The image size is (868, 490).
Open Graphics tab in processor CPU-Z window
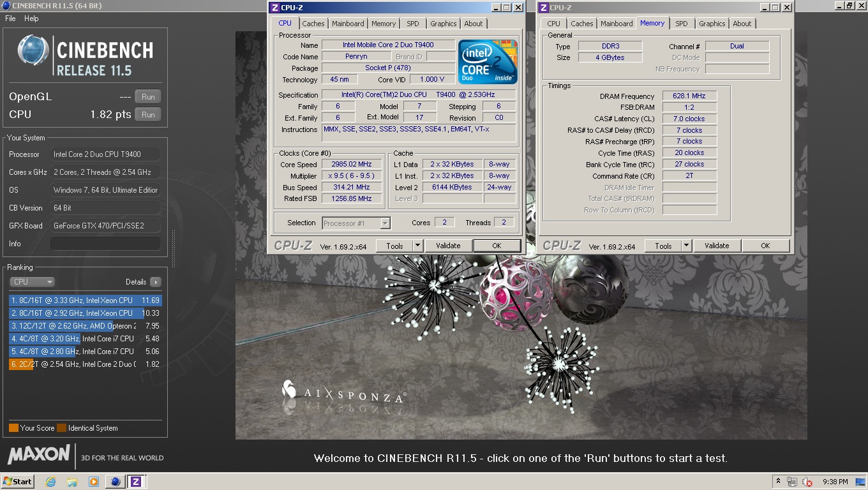tap(443, 24)
